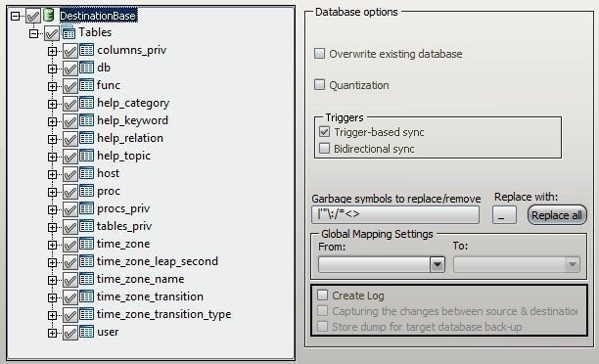Click the Tables folder icon

(68, 32)
